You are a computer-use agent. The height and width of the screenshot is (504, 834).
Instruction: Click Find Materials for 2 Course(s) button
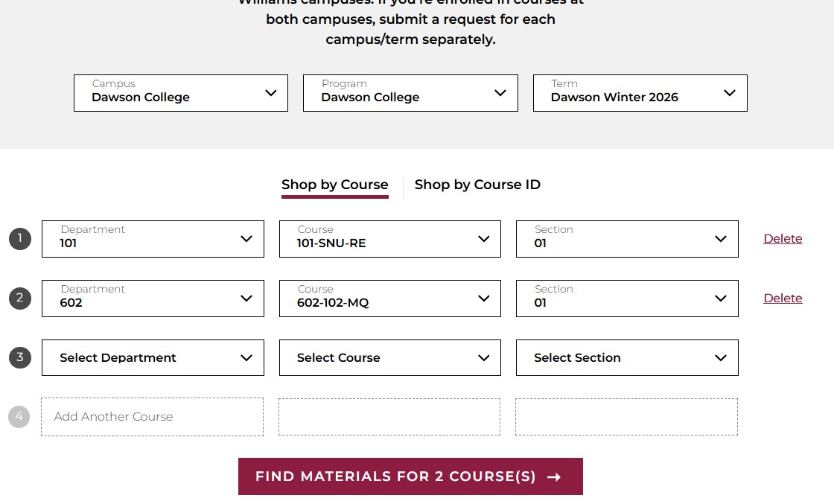click(x=410, y=476)
